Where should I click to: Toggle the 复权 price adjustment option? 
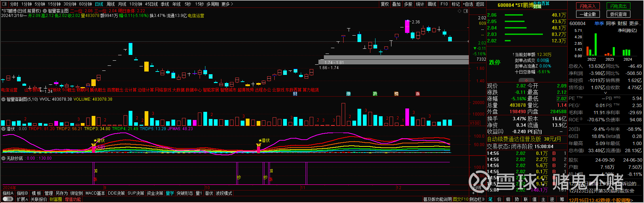(385, 4)
